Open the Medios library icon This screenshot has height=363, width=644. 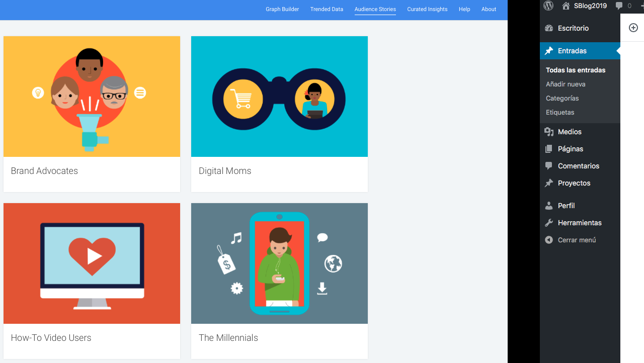(548, 131)
